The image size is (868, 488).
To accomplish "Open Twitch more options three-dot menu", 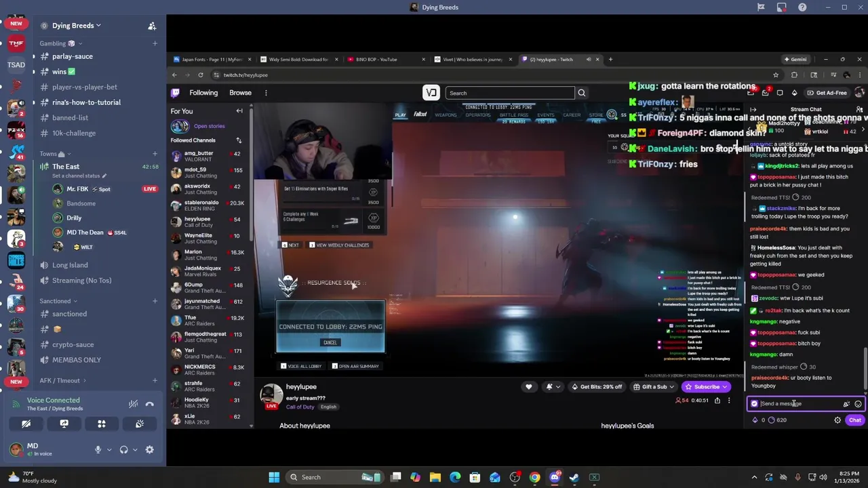I will (266, 93).
